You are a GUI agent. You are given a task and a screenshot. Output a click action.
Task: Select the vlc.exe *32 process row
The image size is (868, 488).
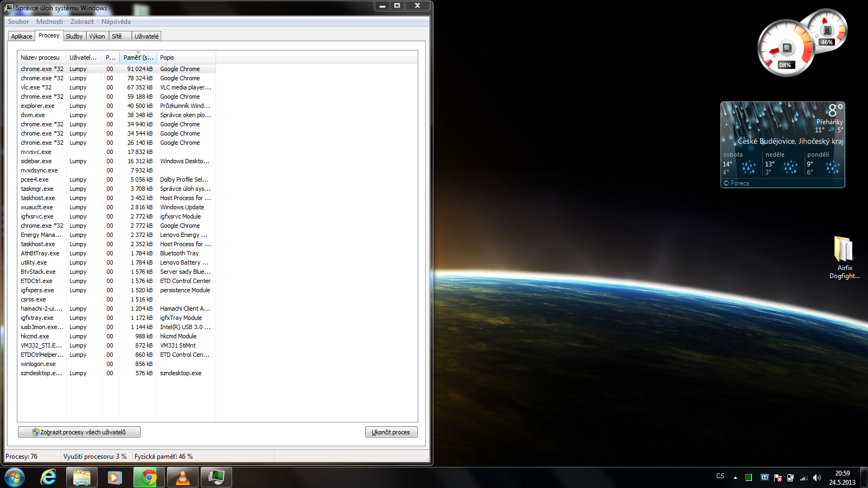point(117,87)
